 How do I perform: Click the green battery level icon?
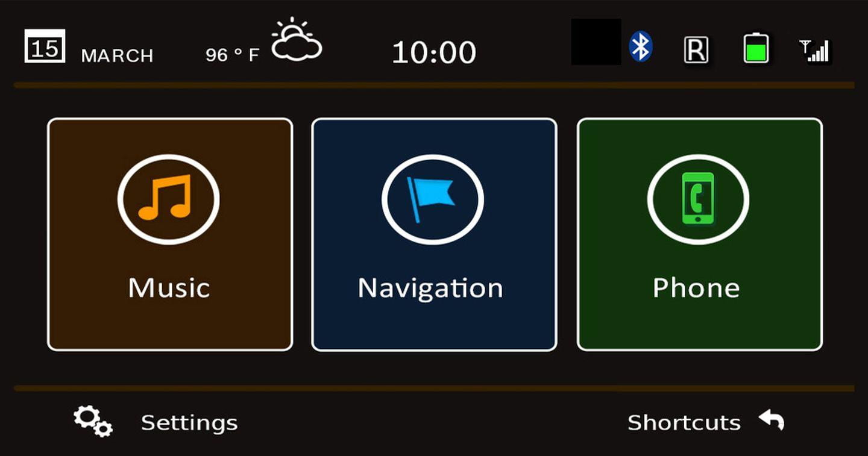click(x=756, y=48)
